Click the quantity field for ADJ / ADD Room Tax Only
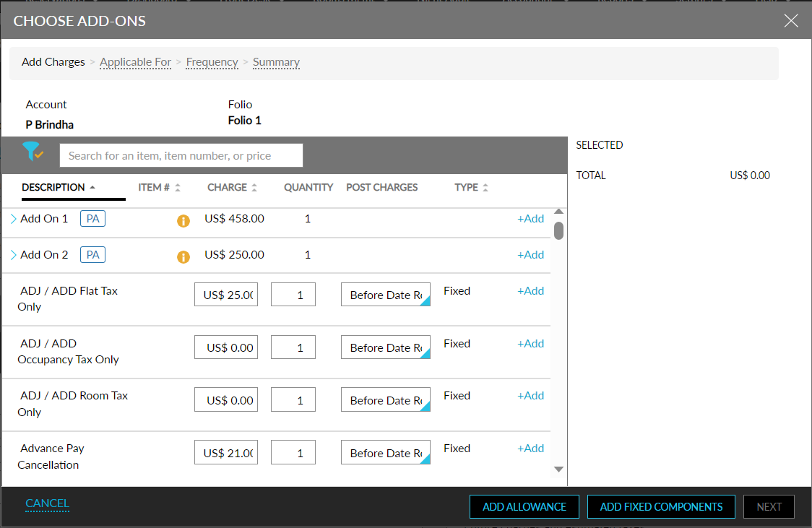The image size is (812, 528). pyautogui.click(x=293, y=399)
